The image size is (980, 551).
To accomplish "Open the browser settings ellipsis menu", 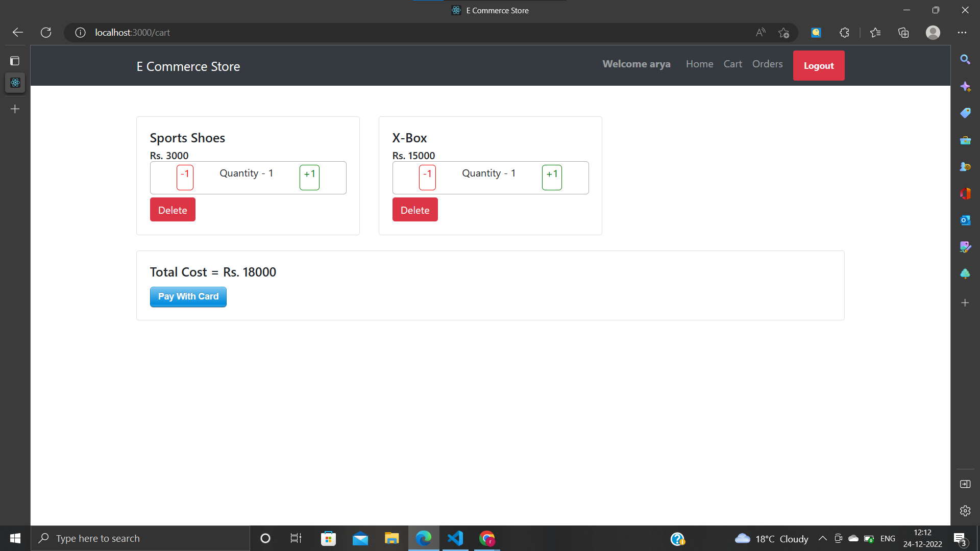I will [963, 32].
